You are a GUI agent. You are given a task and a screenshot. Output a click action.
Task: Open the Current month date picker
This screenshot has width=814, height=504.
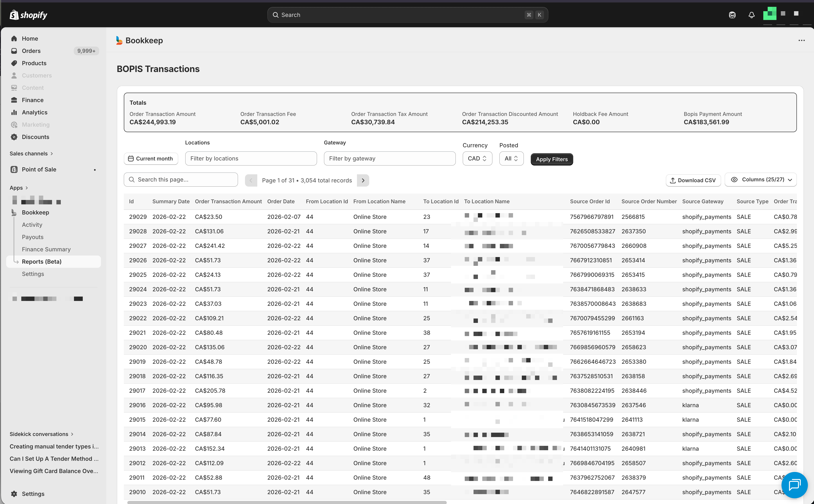(151, 159)
